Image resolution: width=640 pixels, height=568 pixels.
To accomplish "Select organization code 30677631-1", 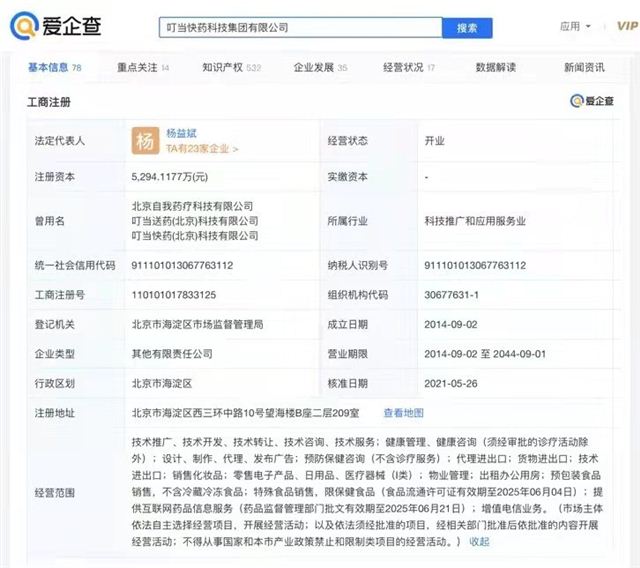I will 451,295.
